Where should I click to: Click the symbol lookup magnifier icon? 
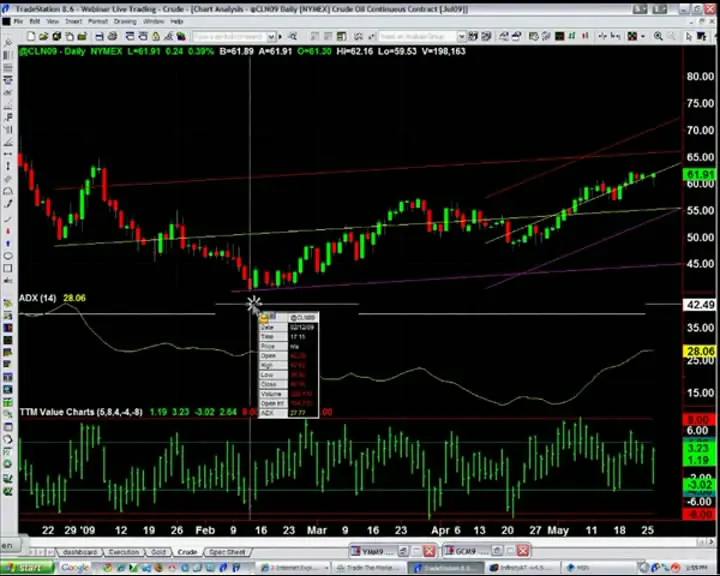pyautogui.click(x=292, y=36)
